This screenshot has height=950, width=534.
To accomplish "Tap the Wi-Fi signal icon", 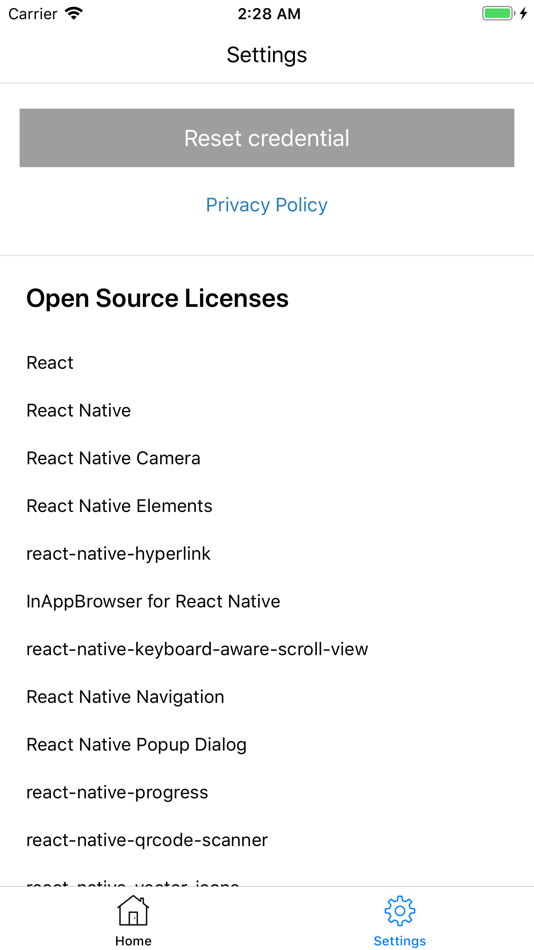I will (75, 14).
